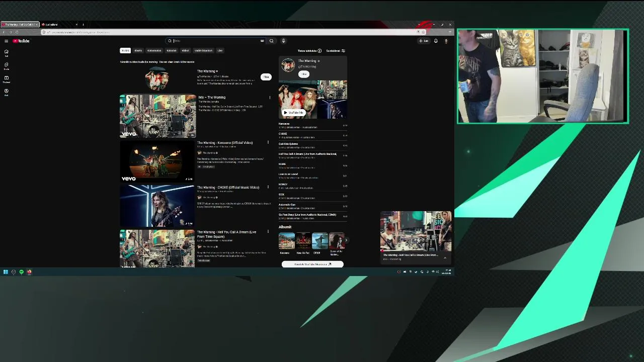The image size is (644, 362).
Task: Click the Tietoa tuloksista info icon
Action: [319, 51]
